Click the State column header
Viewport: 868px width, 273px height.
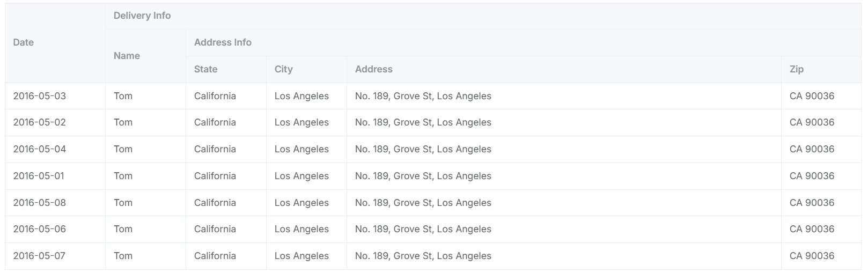(205, 69)
